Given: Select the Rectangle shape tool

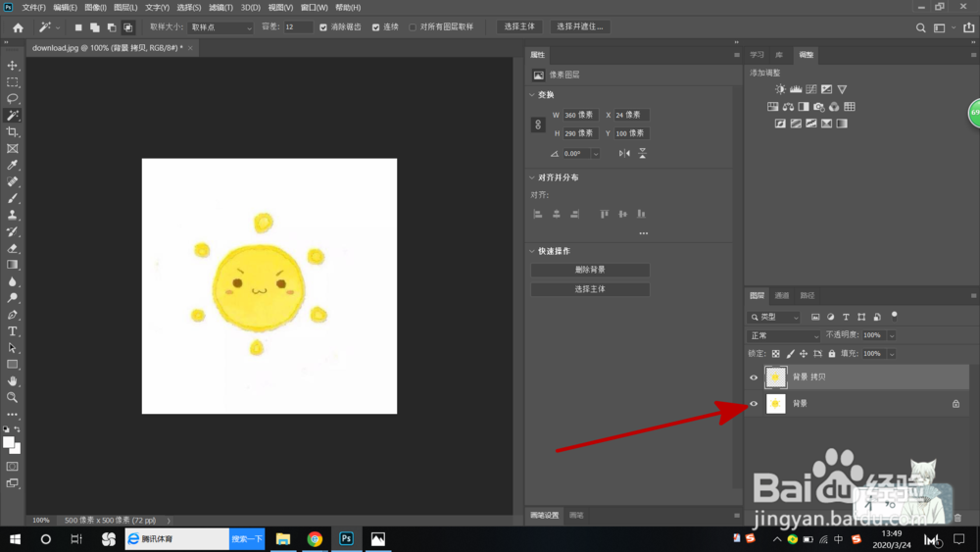Looking at the screenshot, I should (12, 365).
